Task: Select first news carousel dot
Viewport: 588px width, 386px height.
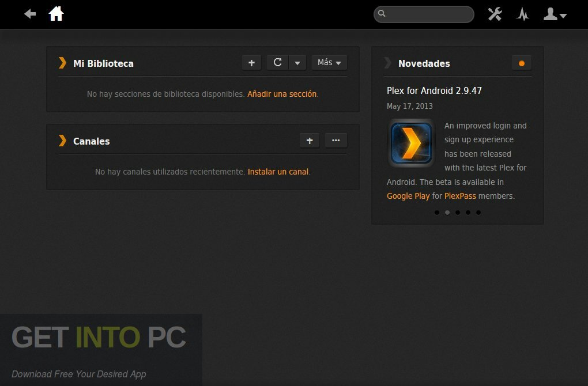Action: (437, 213)
